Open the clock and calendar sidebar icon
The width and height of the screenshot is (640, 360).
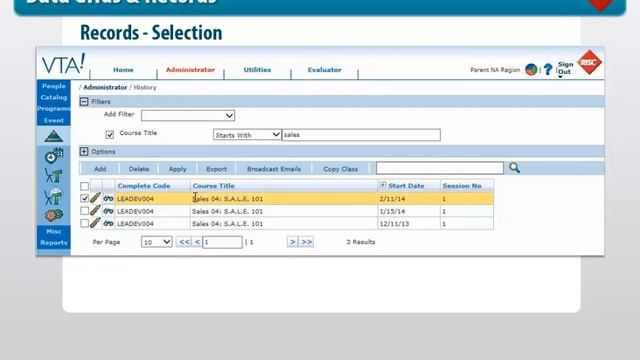coord(54,156)
